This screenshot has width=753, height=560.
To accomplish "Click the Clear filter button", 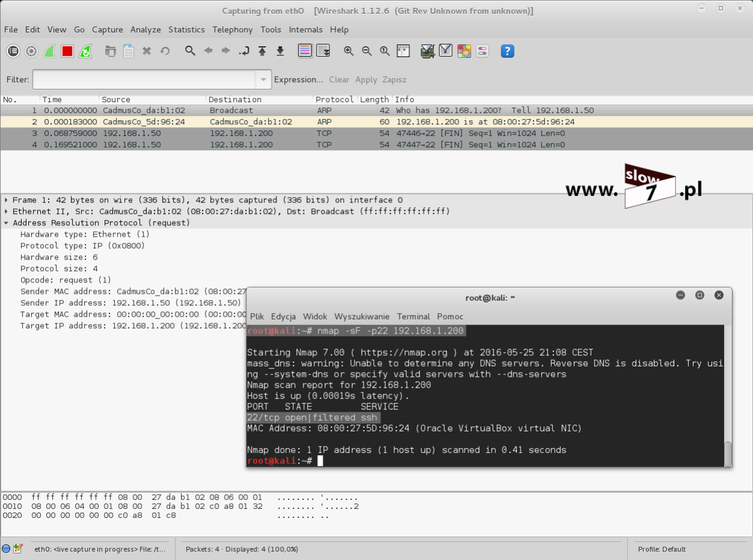I will coord(339,79).
